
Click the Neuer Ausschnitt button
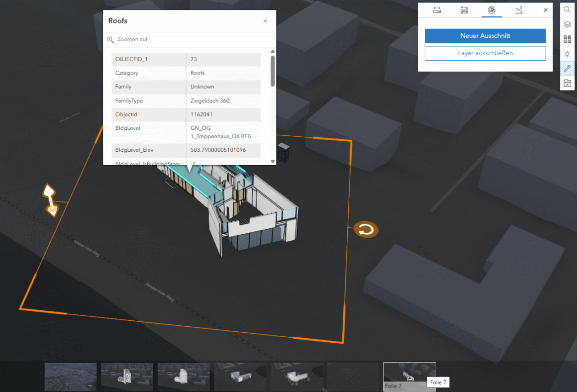pos(485,36)
